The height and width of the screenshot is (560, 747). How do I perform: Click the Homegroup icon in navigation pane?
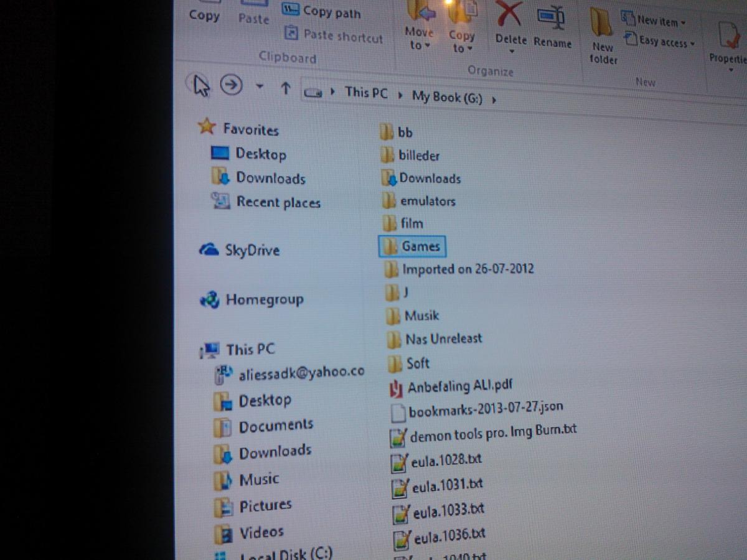(x=210, y=300)
